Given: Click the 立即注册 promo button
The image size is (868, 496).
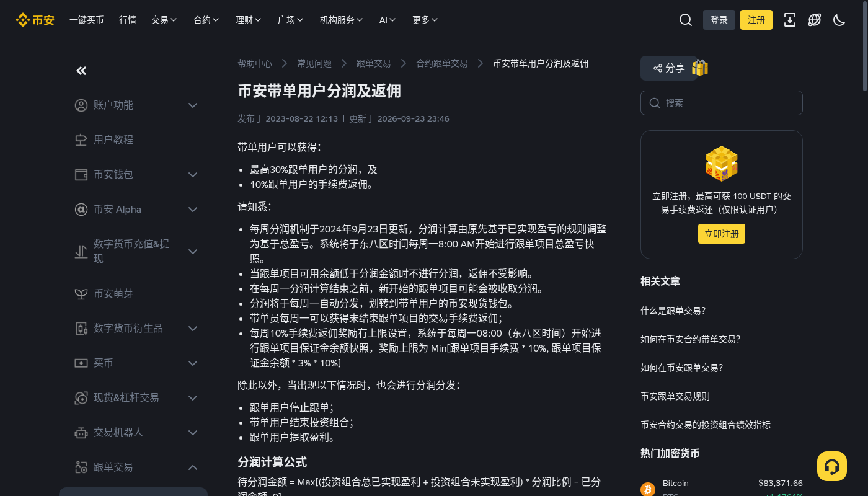Looking at the screenshot, I should (721, 234).
